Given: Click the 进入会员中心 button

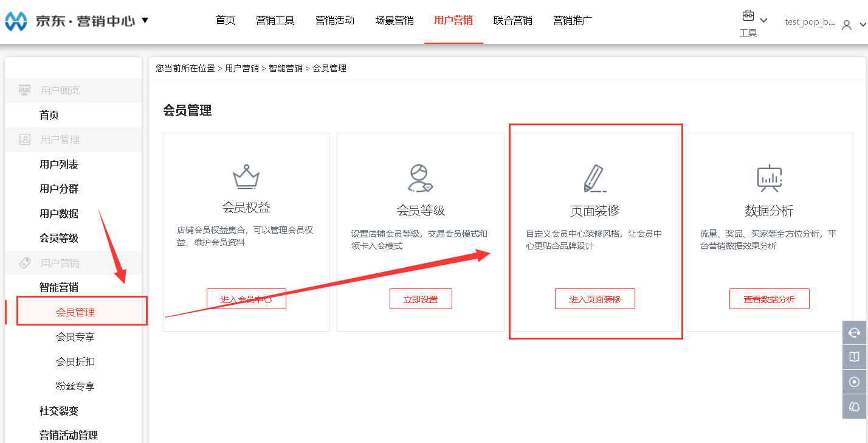Looking at the screenshot, I should point(246,299).
